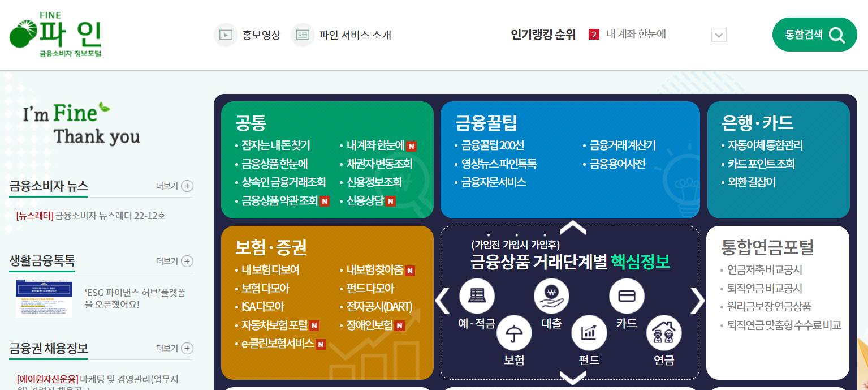Click the FINE 파인 logo
The height and width of the screenshot is (390, 868).
click(x=55, y=35)
